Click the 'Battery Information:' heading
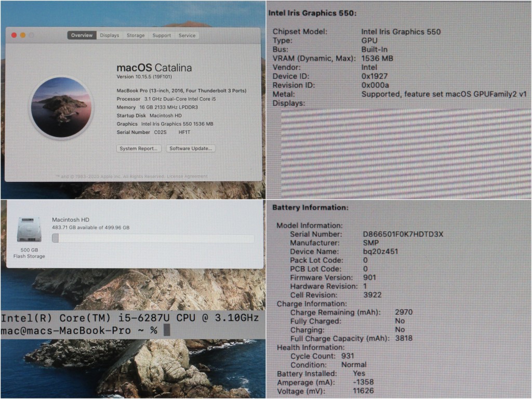The width and height of the screenshot is (532, 399). tap(310, 208)
